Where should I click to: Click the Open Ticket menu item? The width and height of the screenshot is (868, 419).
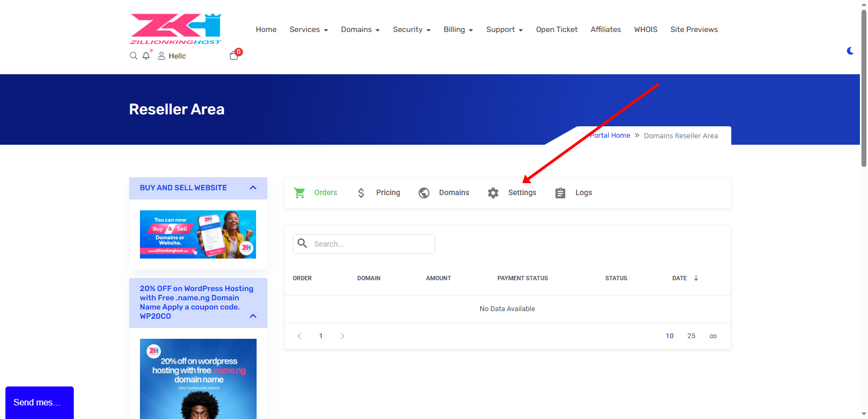click(557, 30)
